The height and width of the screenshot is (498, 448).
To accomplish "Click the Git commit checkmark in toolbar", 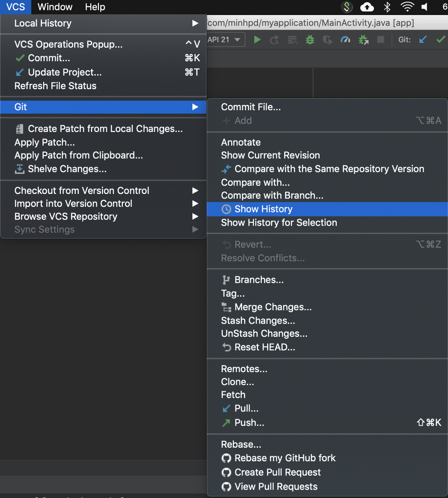I will pyautogui.click(x=440, y=40).
